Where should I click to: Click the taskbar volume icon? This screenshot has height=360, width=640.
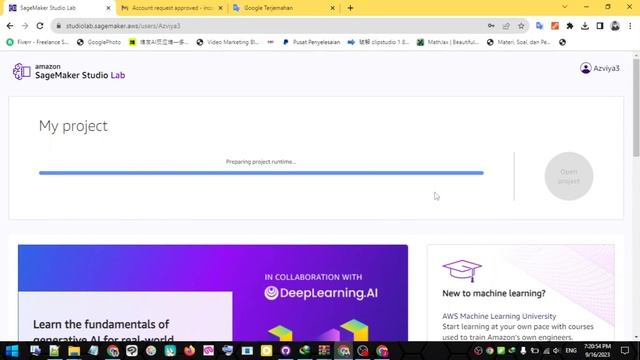click(556, 351)
